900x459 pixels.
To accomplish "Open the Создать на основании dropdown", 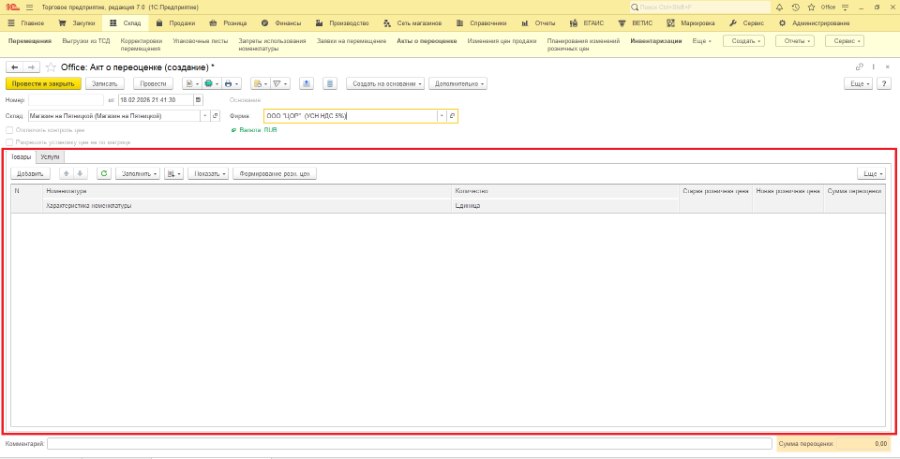I will pos(385,84).
